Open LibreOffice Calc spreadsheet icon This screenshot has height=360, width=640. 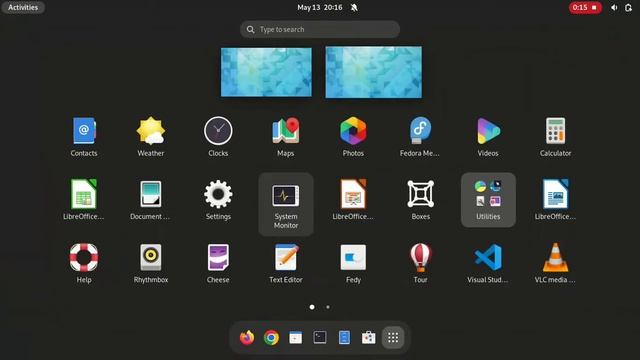pyautogui.click(x=84, y=200)
